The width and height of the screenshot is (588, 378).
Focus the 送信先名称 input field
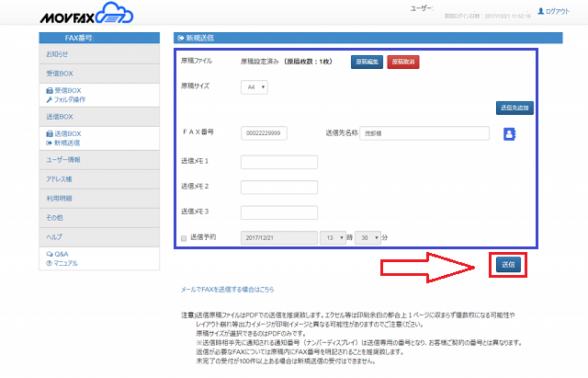tap(424, 133)
